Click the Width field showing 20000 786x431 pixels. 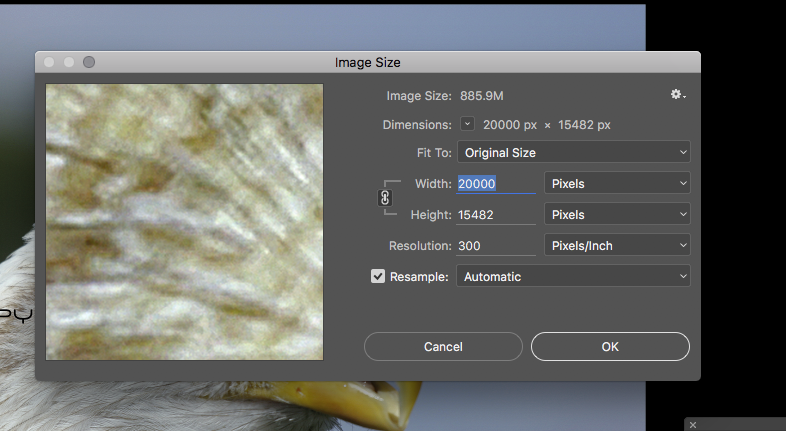[496, 184]
